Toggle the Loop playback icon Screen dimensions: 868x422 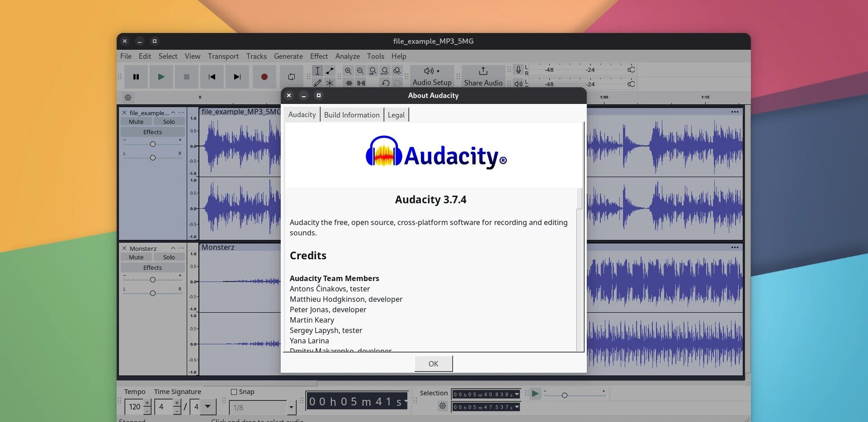click(x=292, y=77)
